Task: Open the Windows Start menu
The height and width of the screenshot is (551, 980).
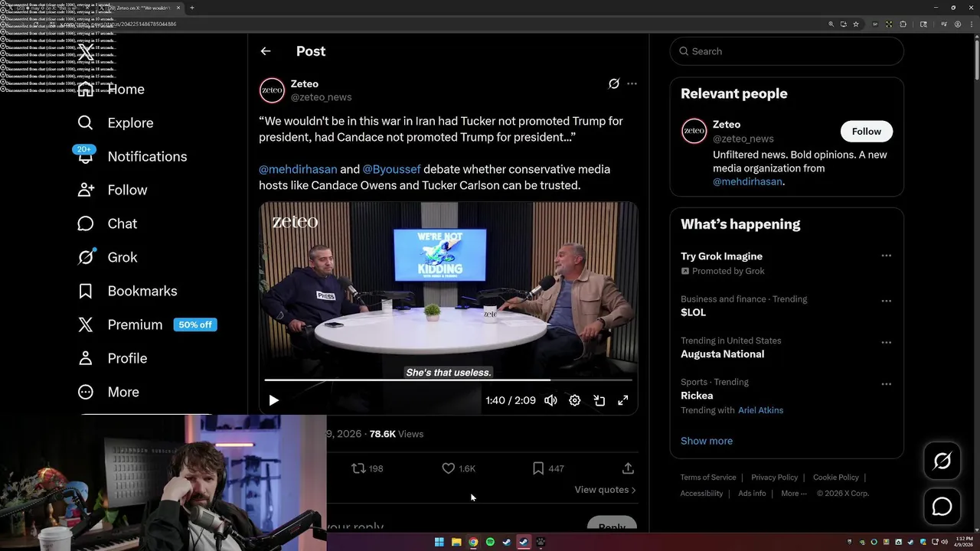Action: [439, 542]
